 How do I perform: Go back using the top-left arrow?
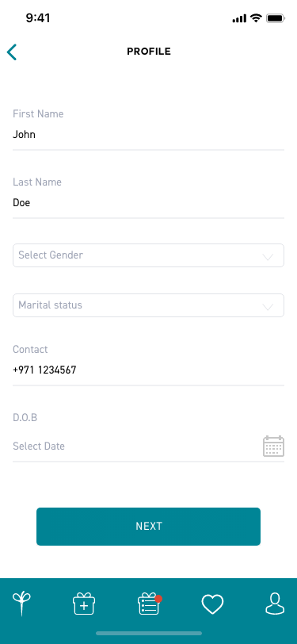[12, 52]
